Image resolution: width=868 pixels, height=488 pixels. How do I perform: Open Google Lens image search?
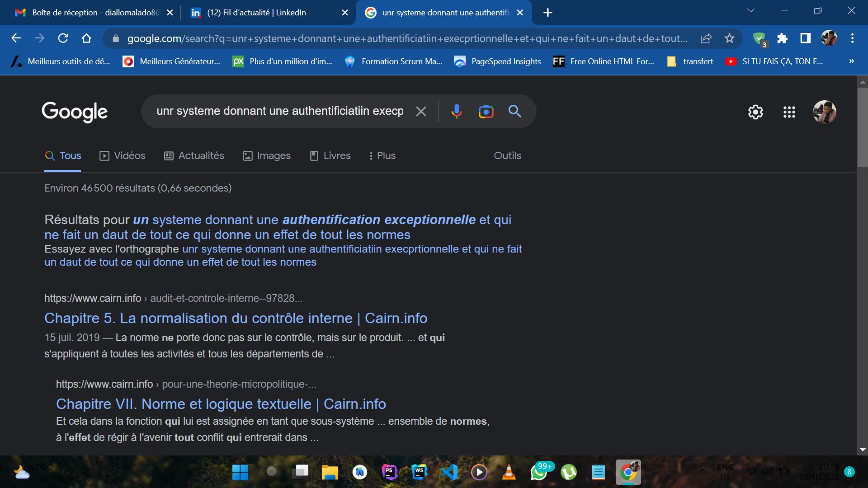(x=486, y=111)
